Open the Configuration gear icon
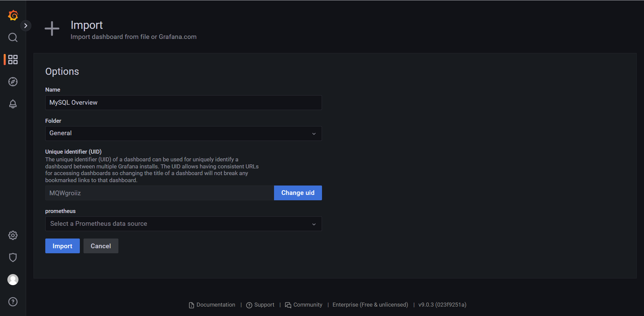 [13, 235]
